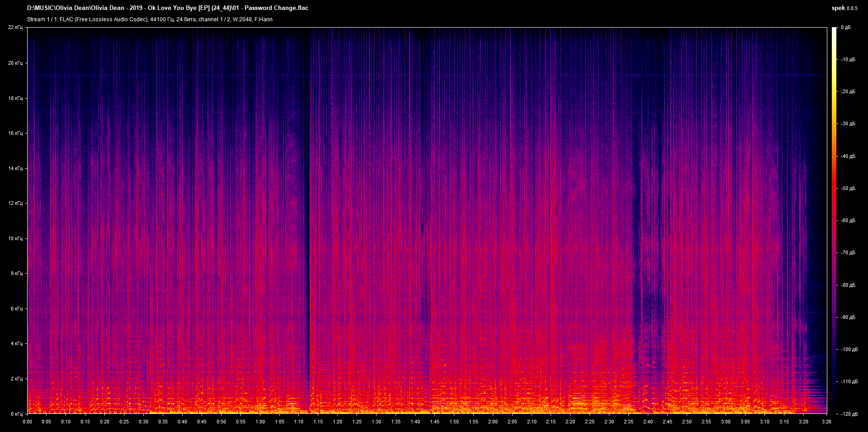Click the '1:10' time label
Screen dimensions: 868x432
(299, 422)
